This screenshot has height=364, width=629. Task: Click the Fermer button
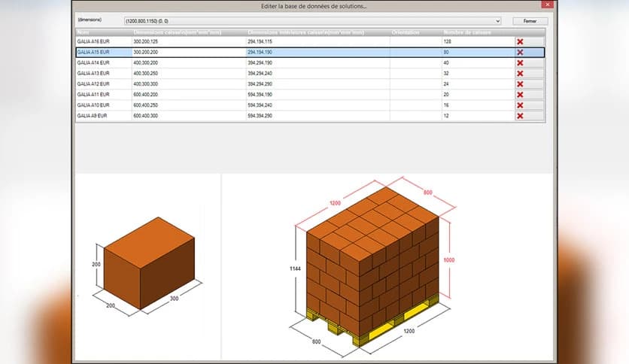click(530, 21)
